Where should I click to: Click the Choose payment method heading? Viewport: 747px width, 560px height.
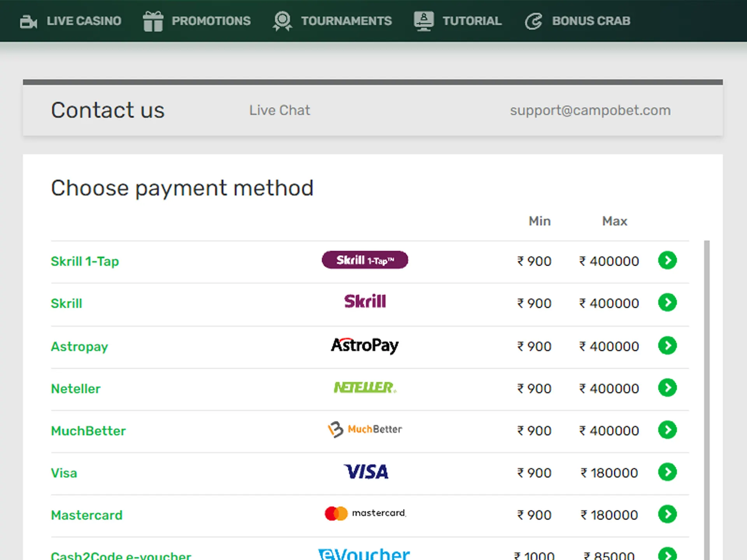coord(182,188)
